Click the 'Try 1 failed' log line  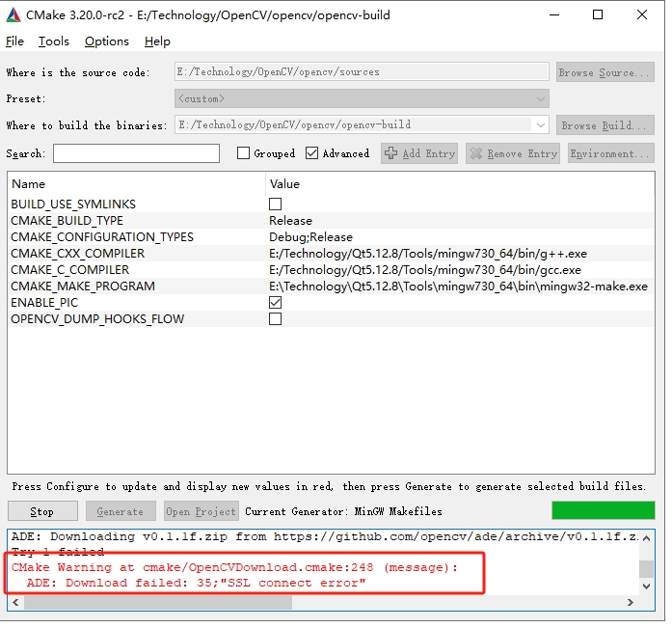(x=58, y=551)
